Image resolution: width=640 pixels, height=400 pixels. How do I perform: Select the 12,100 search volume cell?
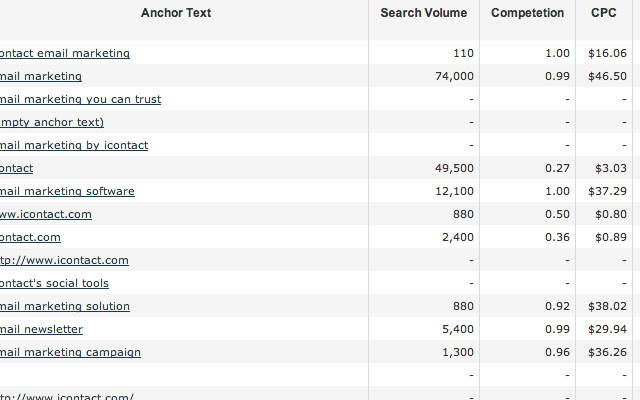[x=454, y=191]
